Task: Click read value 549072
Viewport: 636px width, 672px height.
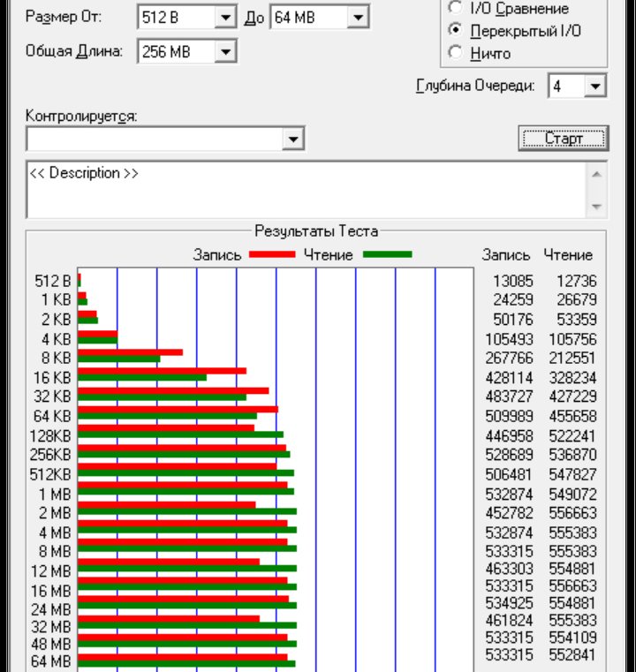Action: tap(573, 495)
